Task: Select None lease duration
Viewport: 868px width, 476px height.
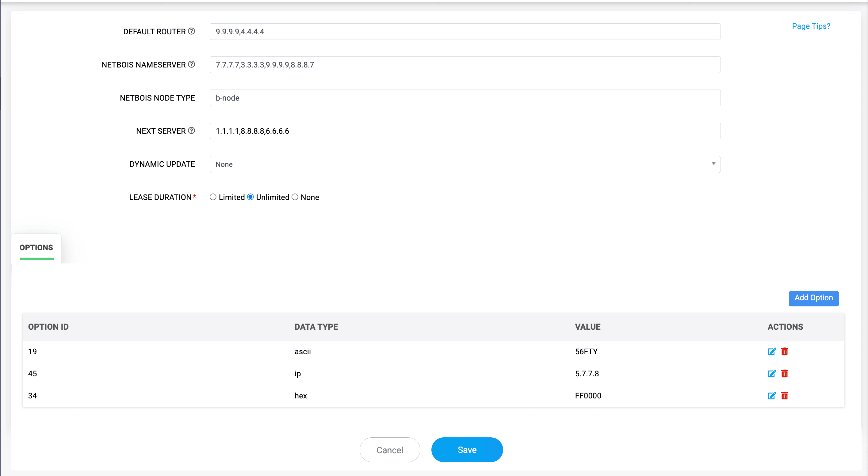Action: (295, 197)
